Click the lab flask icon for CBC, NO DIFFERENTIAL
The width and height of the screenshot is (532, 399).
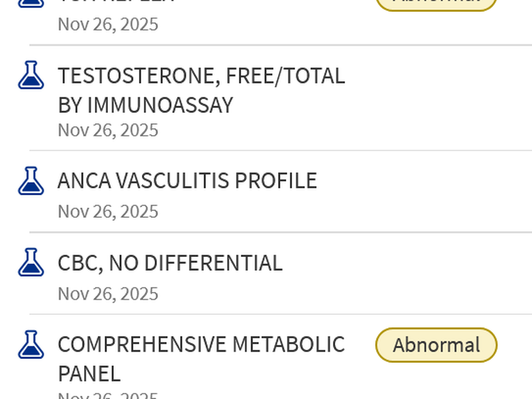pos(31,262)
